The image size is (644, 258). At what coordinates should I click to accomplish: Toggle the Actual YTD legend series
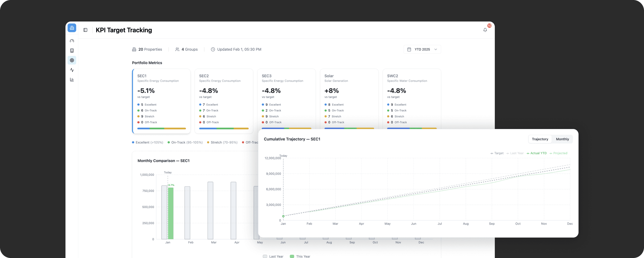[536, 153]
